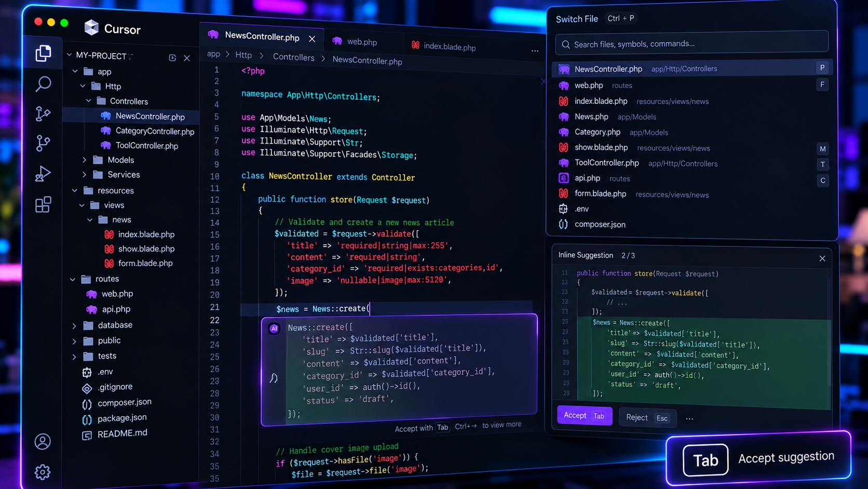Click the new-window icon beside MY-PROJECT

coord(172,58)
